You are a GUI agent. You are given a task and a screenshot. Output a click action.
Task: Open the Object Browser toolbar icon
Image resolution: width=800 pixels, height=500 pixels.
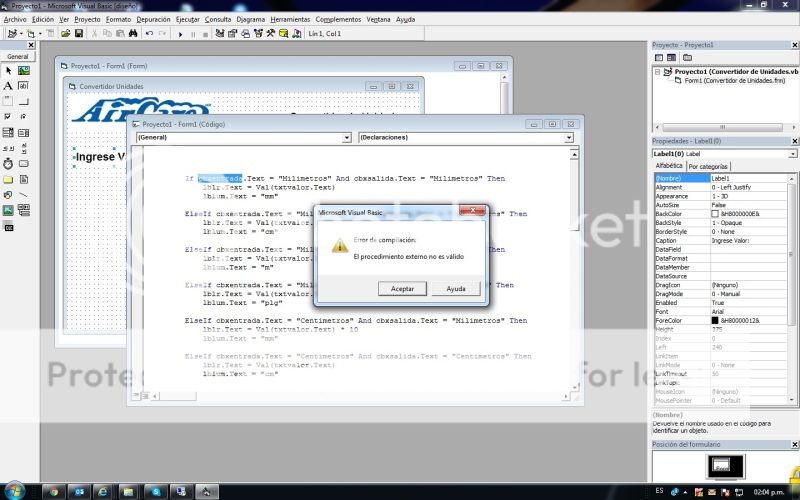tap(258, 34)
